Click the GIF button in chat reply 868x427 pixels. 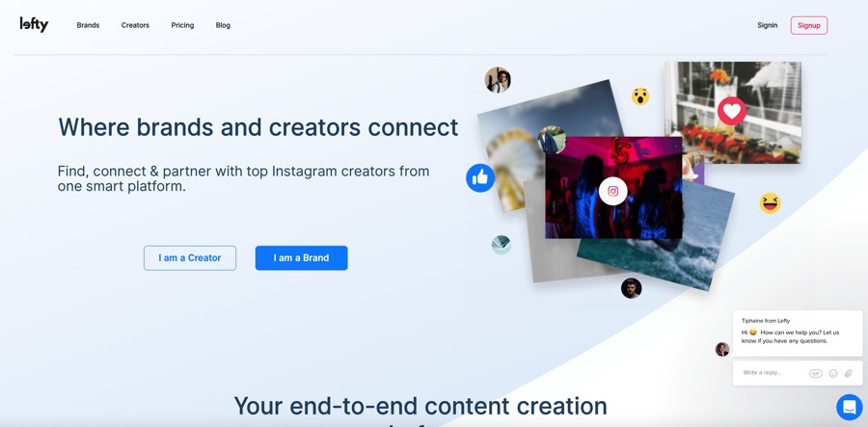point(815,373)
